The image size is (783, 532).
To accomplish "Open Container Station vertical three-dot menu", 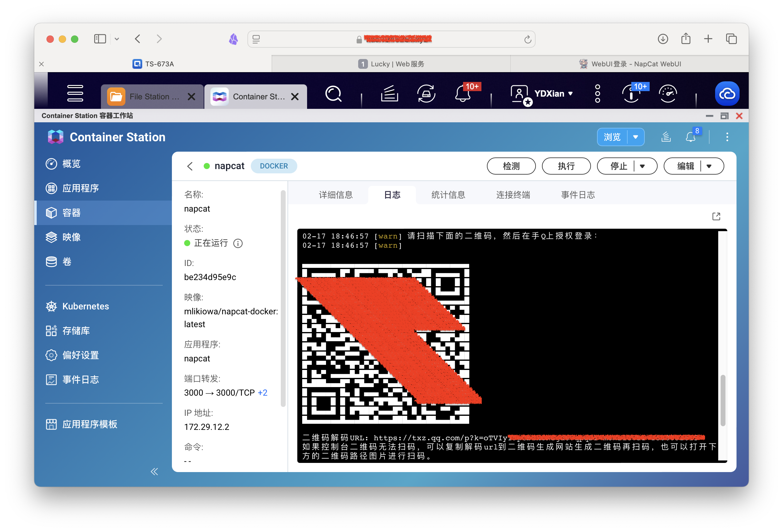I will point(727,137).
